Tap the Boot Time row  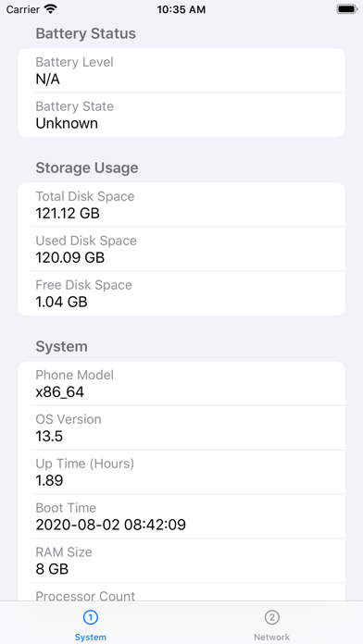coord(181,516)
